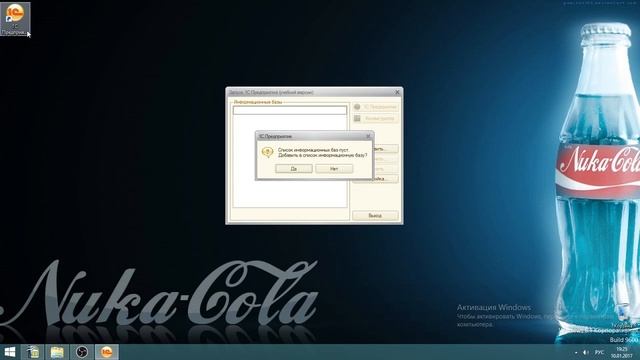This screenshot has width=640, height=360.
Task: Open the second taskbar pinned app icon
Action: [33, 352]
